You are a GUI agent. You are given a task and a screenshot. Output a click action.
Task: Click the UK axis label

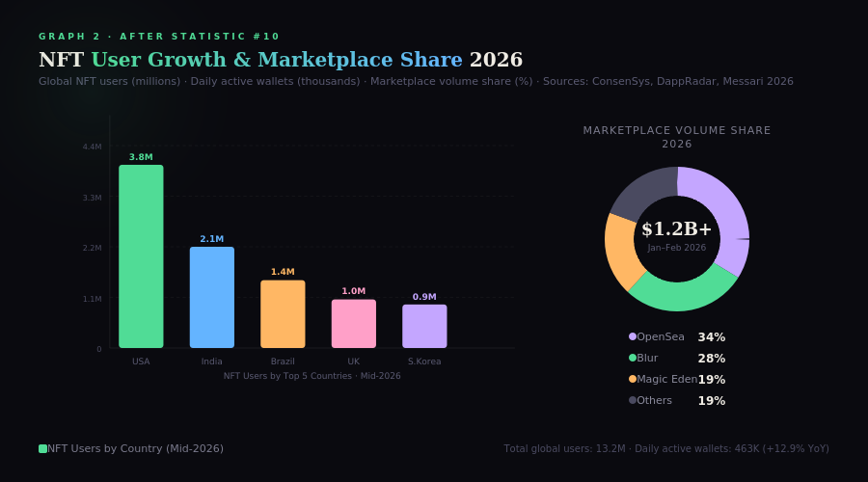coord(354,361)
